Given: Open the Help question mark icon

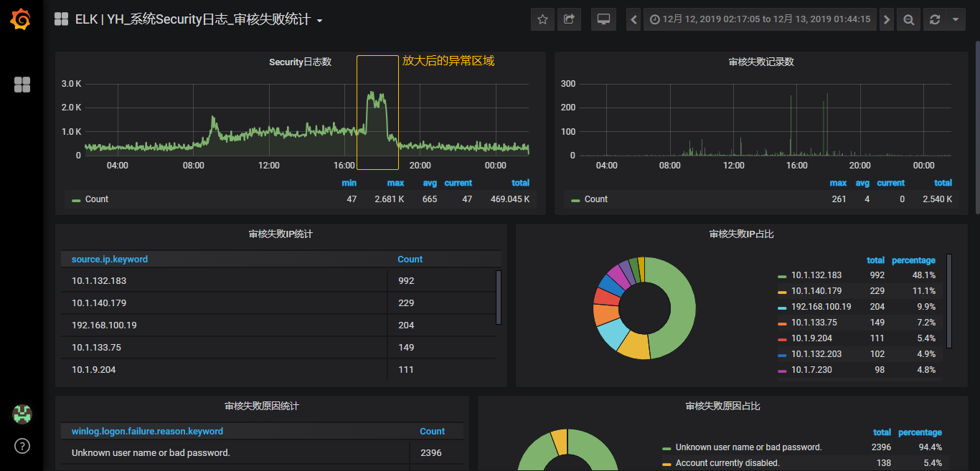Looking at the screenshot, I should click(22, 446).
